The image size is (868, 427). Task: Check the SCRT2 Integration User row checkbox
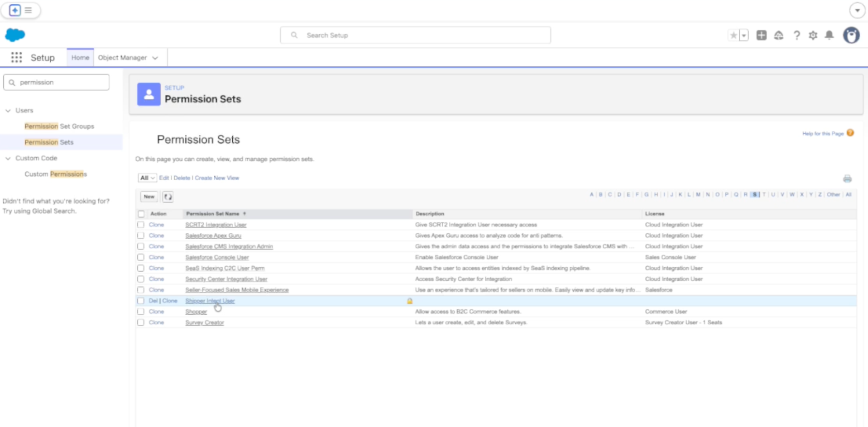click(141, 225)
